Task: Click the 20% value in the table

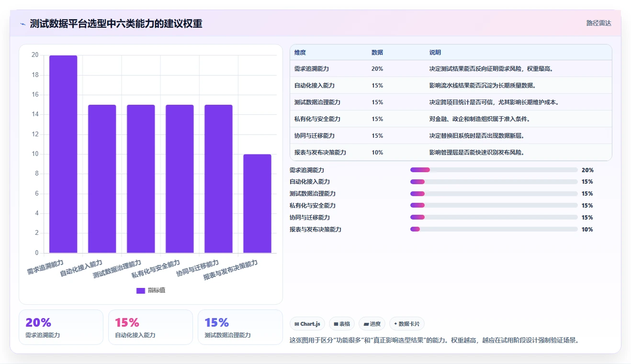Action: pyautogui.click(x=377, y=69)
